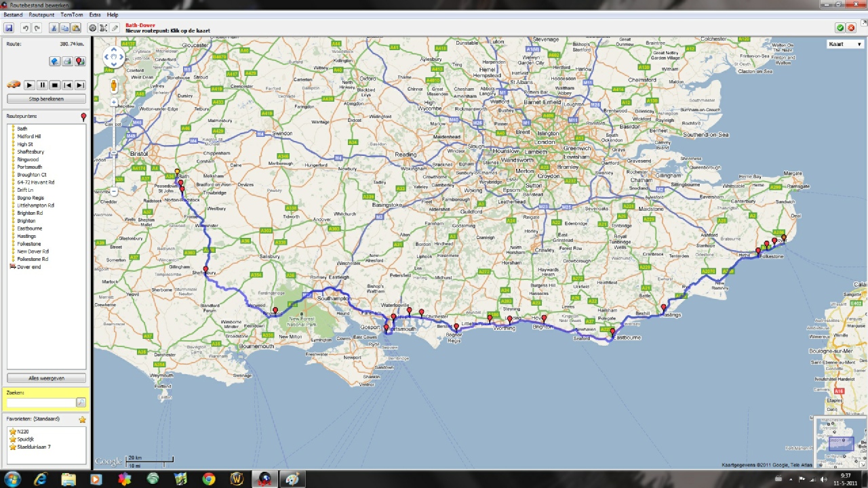Select Shaftesbury in the route list
Image resolution: width=868 pixels, height=488 pixels.
coord(31,152)
